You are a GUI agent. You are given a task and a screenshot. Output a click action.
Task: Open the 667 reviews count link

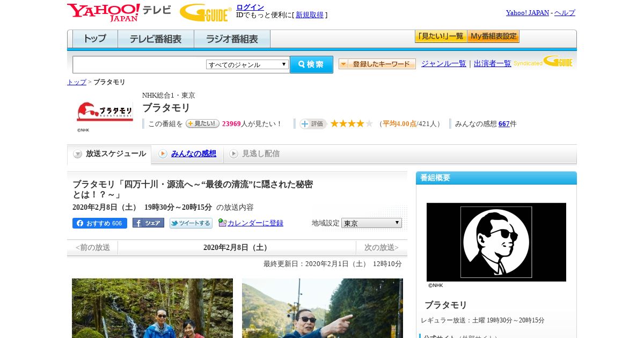tap(504, 124)
